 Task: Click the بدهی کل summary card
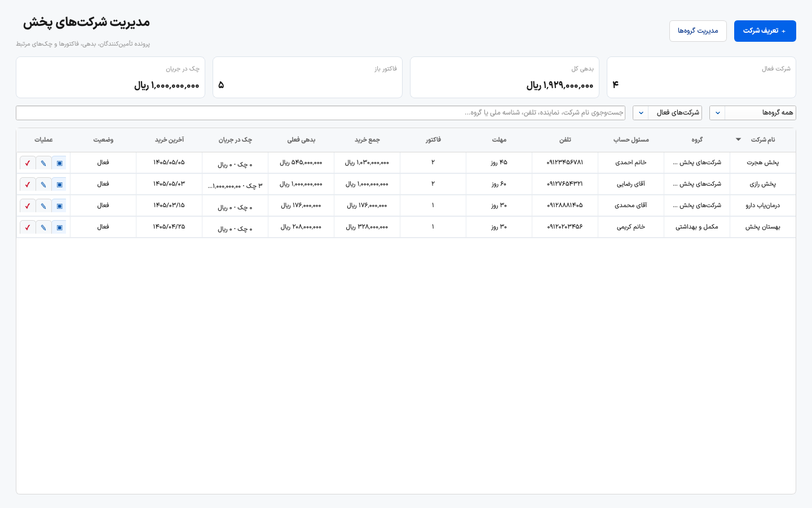coord(505,77)
